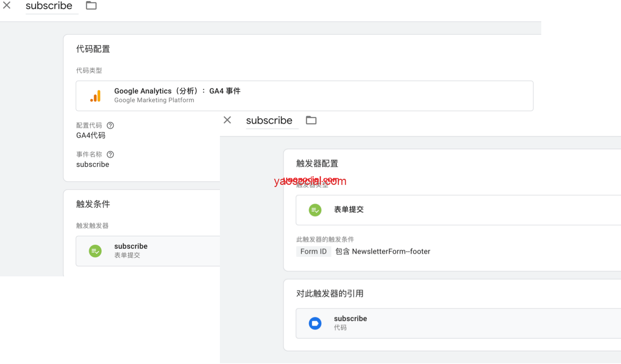Click the folder icon beside the tag name
Image resolution: width=621 pixels, height=364 pixels.
tap(91, 5)
